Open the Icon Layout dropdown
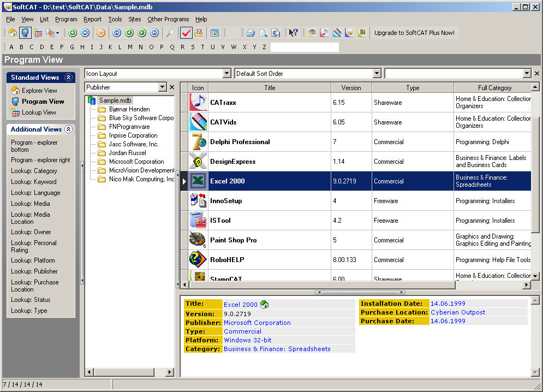Viewport: 543px width, 392px height. [227, 74]
